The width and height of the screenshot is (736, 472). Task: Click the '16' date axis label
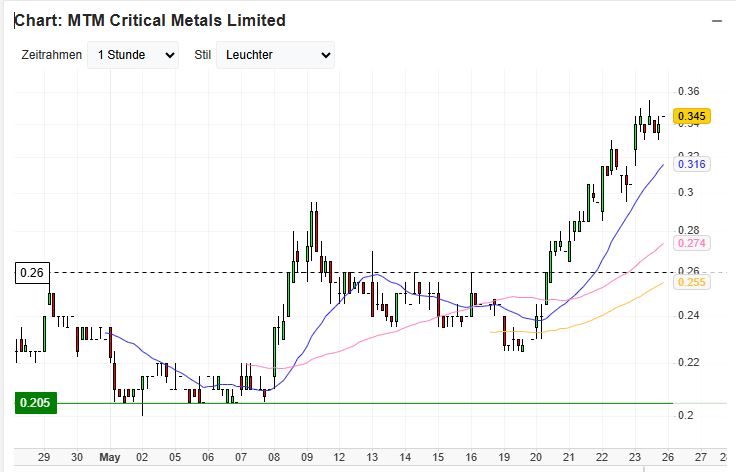click(x=471, y=457)
